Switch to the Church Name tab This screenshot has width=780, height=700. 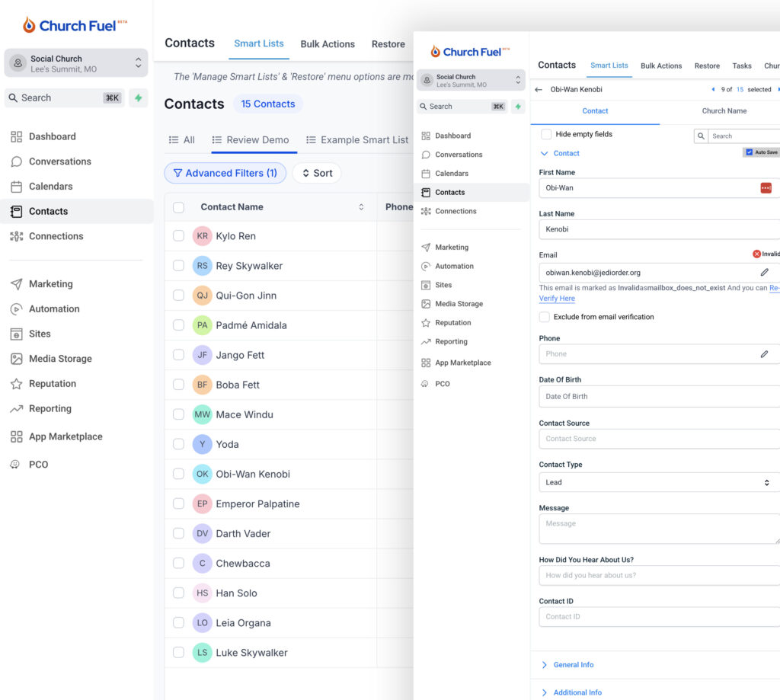click(724, 110)
